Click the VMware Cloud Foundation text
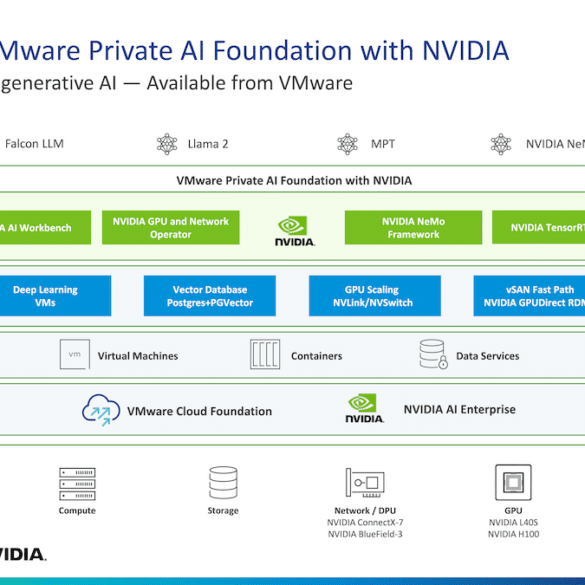585x585 pixels. (x=200, y=411)
